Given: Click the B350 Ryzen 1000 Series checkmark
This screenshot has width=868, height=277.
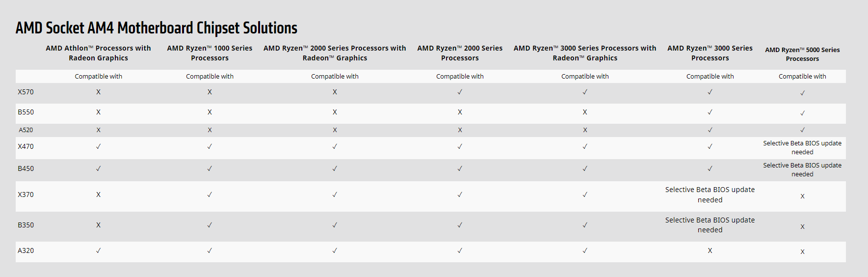Looking at the screenshot, I should click(x=210, y=225).
